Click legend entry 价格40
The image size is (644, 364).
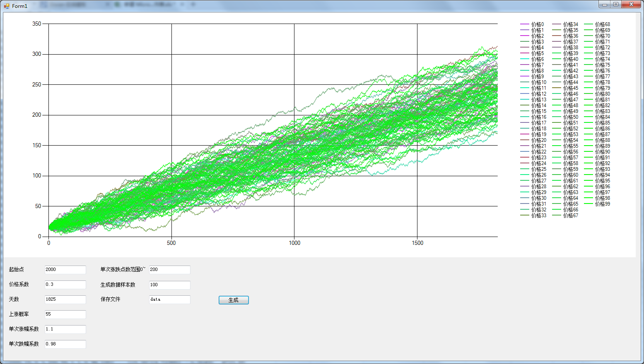coord(565,59)
